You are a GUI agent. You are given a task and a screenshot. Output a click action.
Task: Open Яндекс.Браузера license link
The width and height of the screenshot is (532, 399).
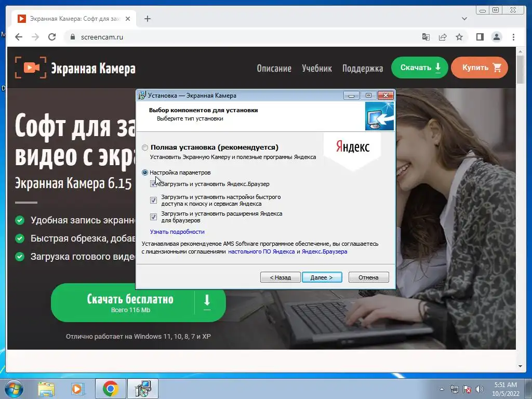click(x=324, y=252)
